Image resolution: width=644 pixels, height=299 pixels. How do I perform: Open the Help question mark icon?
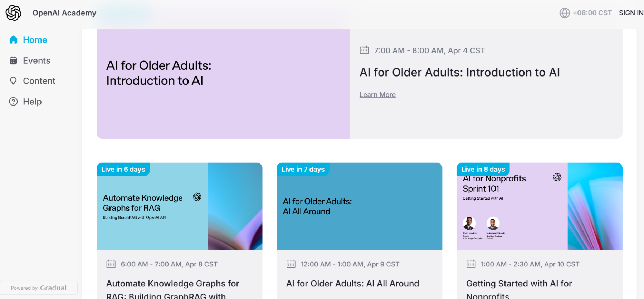[13, 102]
